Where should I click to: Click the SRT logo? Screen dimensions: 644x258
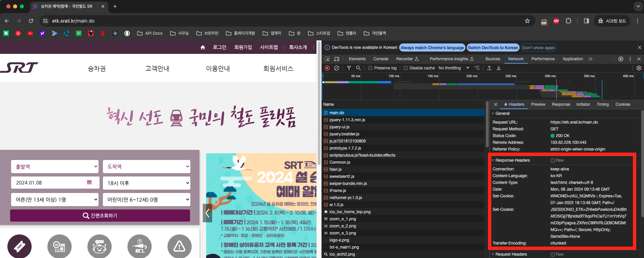tap(19, 68)
